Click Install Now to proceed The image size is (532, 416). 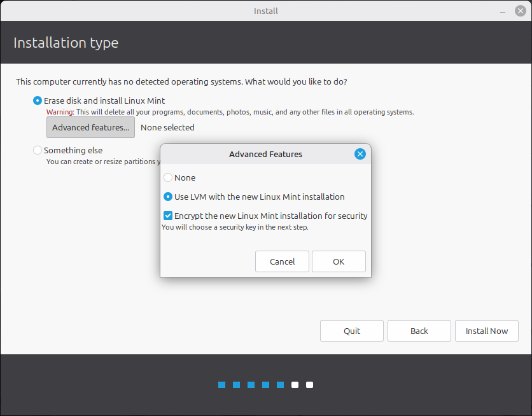(486, 331)
